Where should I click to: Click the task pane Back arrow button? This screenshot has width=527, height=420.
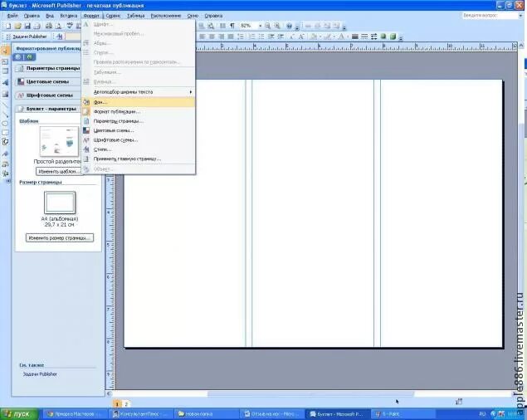pos(18,57)
